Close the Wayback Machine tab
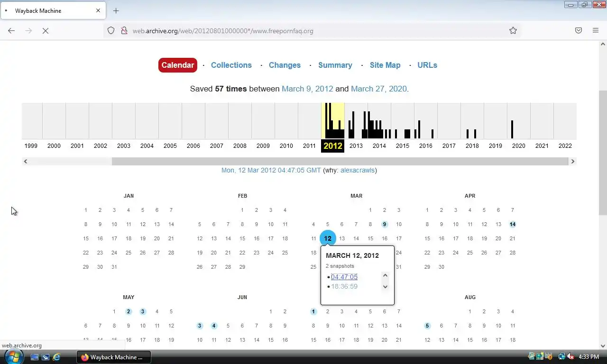 98,10
